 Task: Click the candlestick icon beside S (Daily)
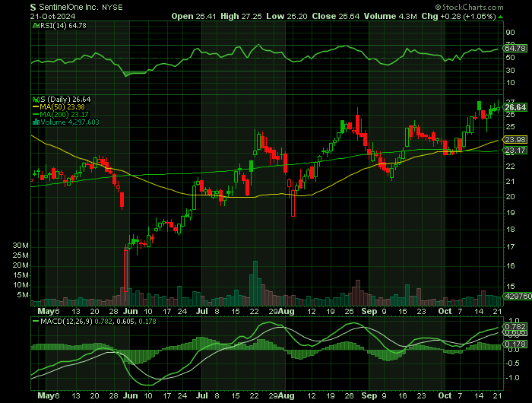[x=36, y=100]
